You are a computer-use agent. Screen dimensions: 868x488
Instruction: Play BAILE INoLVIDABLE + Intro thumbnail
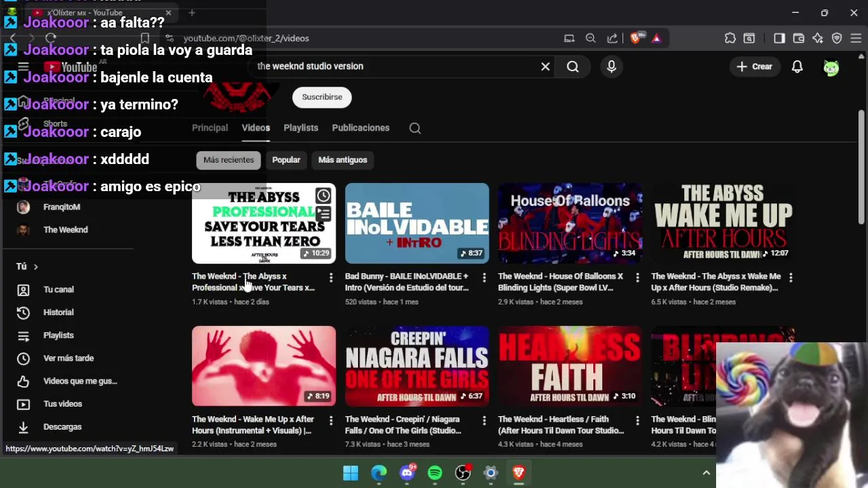(x=417, y=223)
